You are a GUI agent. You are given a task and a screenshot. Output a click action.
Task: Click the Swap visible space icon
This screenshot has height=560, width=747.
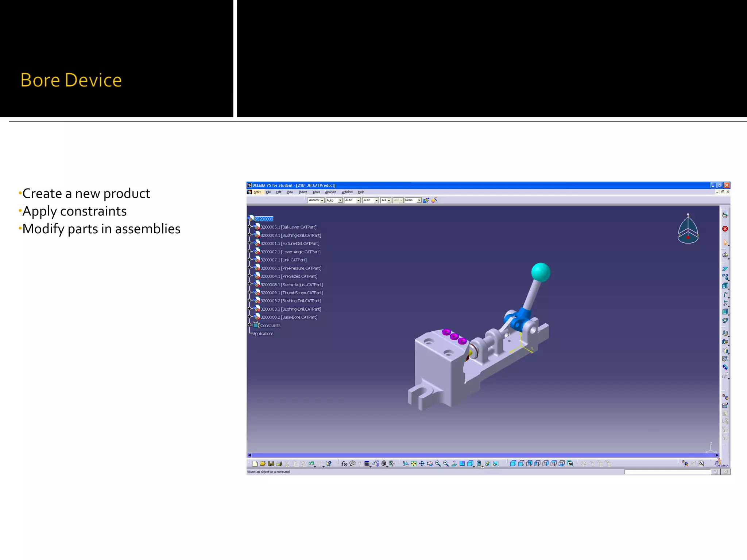(x=495, y=464)
